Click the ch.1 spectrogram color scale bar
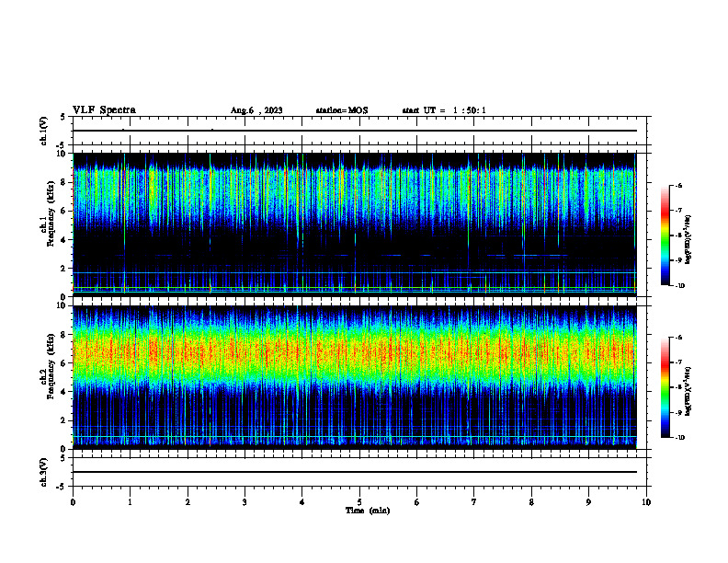Viewport: 728px width, 563px height. coord(665,236)
